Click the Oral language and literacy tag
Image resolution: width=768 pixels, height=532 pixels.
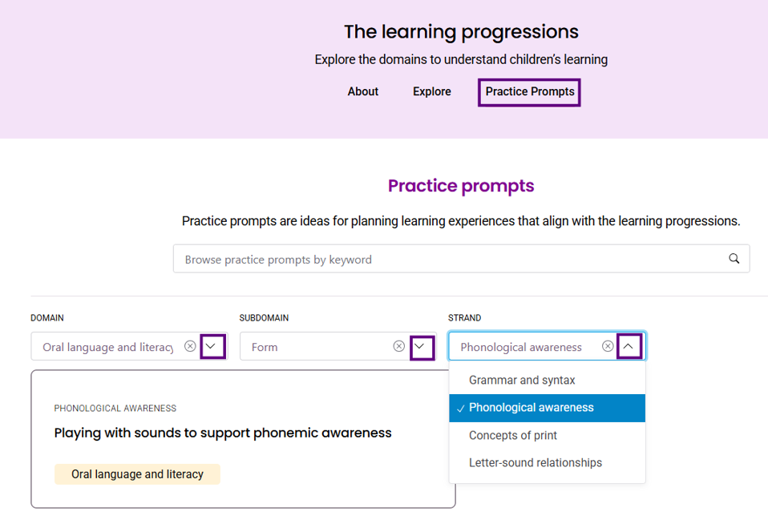click(x=137, y=474)
